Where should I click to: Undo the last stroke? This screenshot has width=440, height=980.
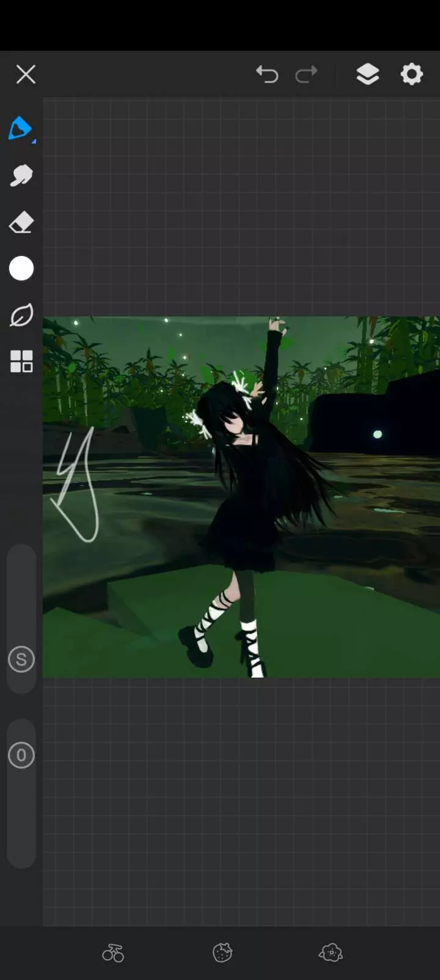[267, 74]
